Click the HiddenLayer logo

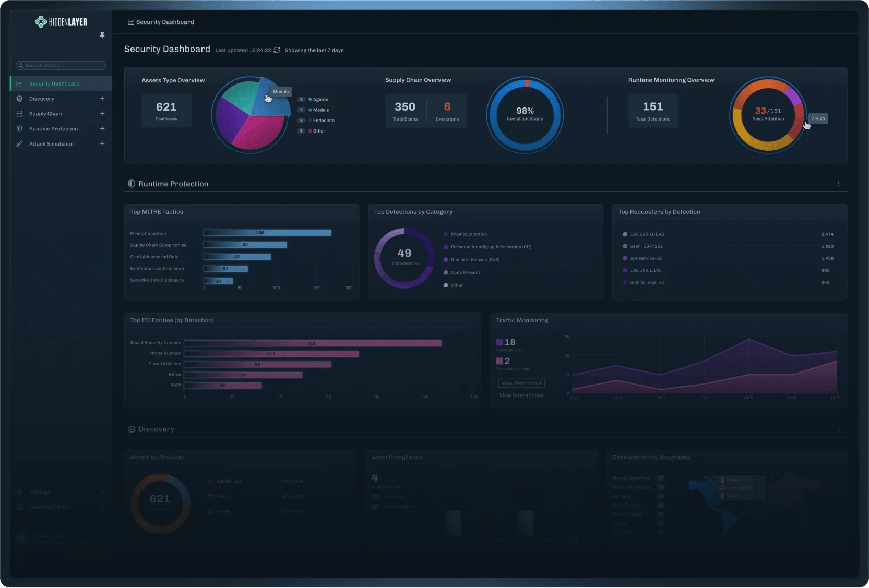pyautogui.click(x=61, y=22)
